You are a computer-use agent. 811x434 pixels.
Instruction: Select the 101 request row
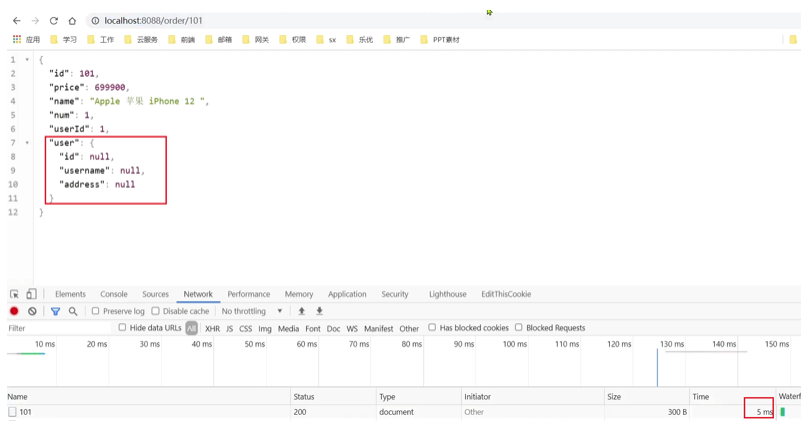point(403,412)
